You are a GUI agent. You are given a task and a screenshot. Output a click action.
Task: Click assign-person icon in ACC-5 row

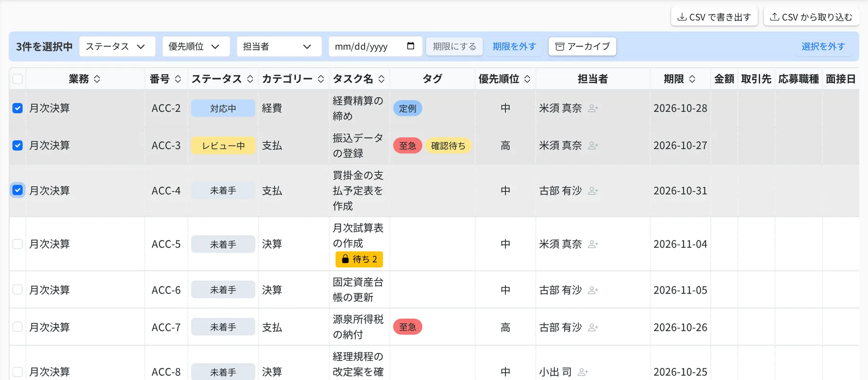click(593, 244)
